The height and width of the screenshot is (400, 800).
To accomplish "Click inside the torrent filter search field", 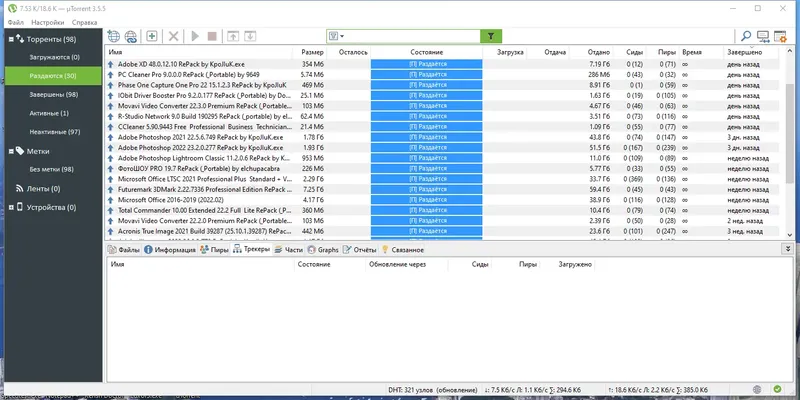I will pyautogui.click(x=412, y=36).
